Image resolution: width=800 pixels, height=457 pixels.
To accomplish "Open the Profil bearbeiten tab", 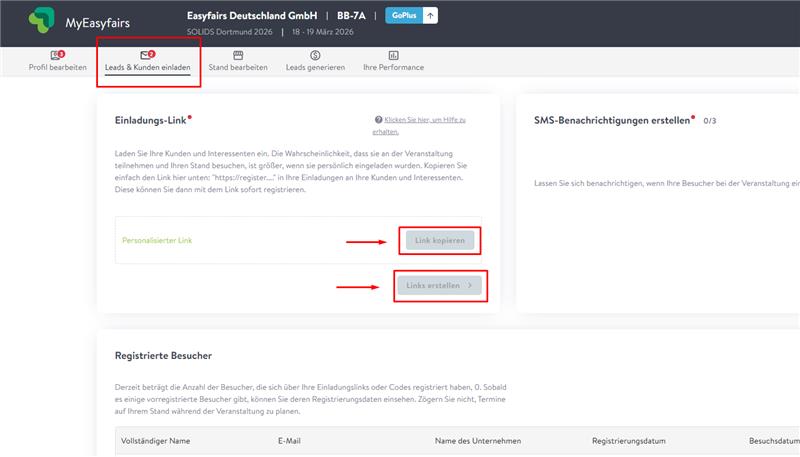I will [x=58, y=68].
